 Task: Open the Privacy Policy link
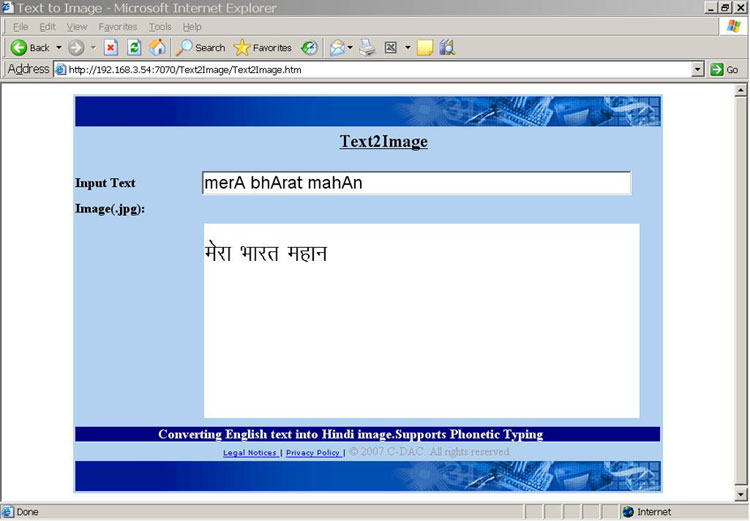click(312, 453)
